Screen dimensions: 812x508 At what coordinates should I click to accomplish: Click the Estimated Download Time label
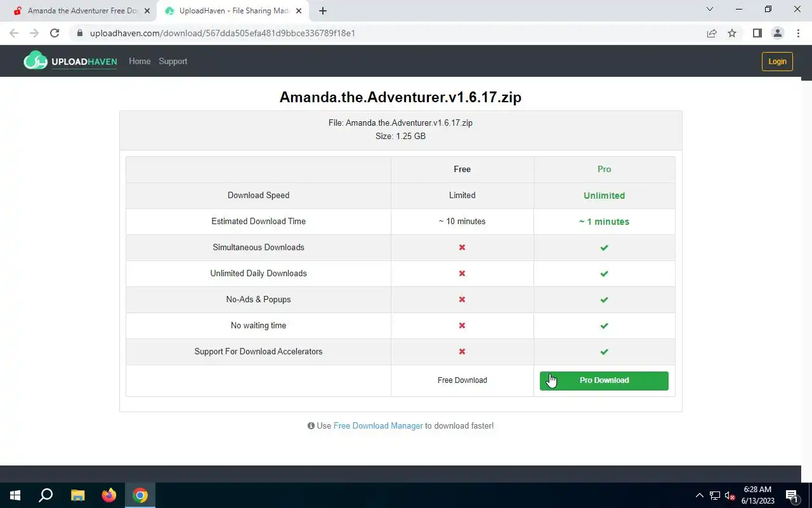pyautogui.click(x=258, y=222)
